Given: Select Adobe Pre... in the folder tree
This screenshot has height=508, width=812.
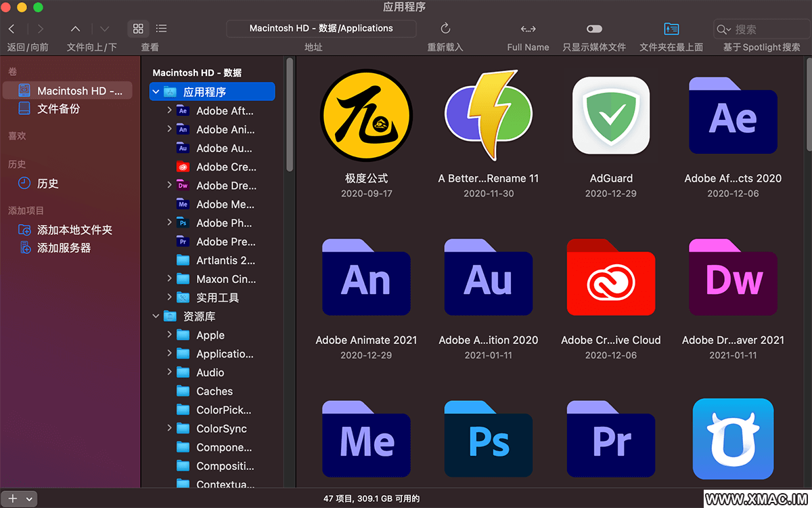Looking at the screenshot, I should click(x=215, y=241).
